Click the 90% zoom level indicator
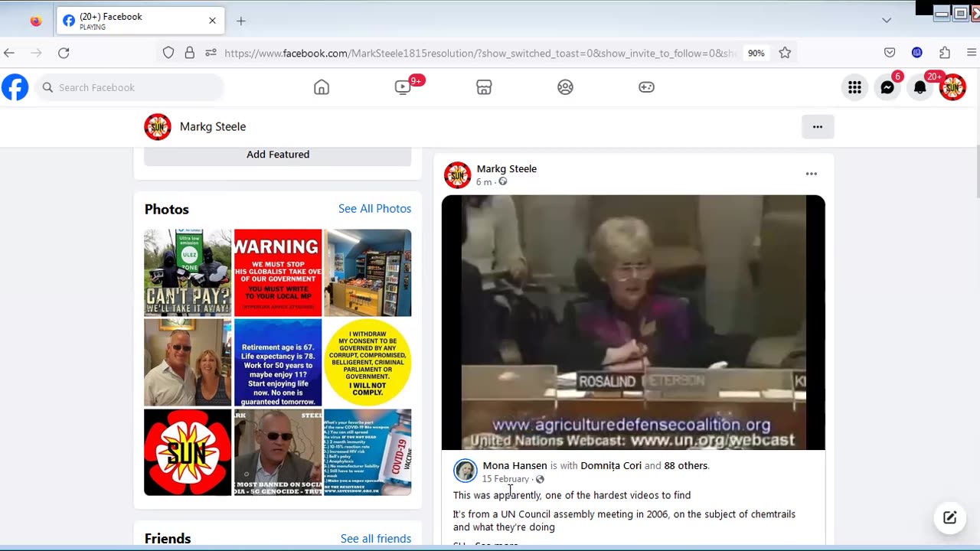 point(756,54)
